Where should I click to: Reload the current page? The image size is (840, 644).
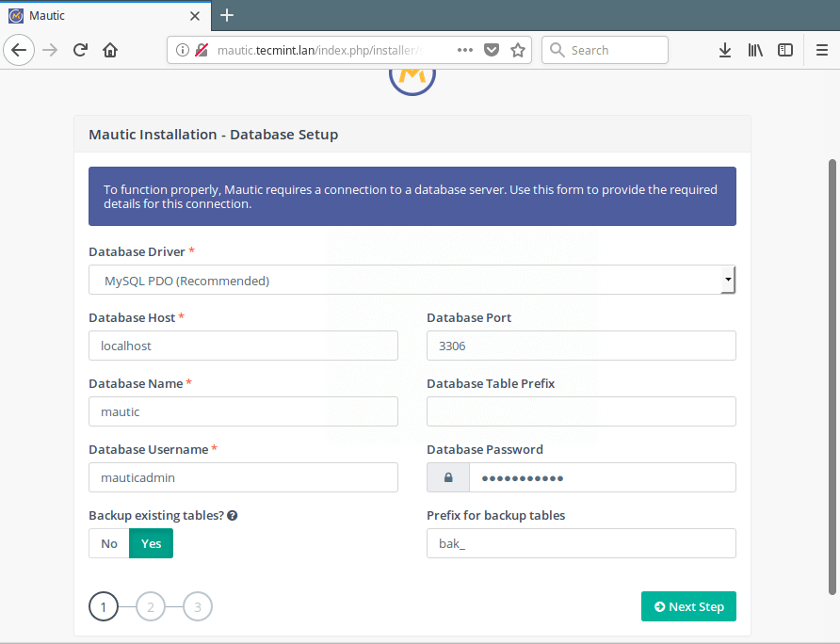click(x=80, y=50)
